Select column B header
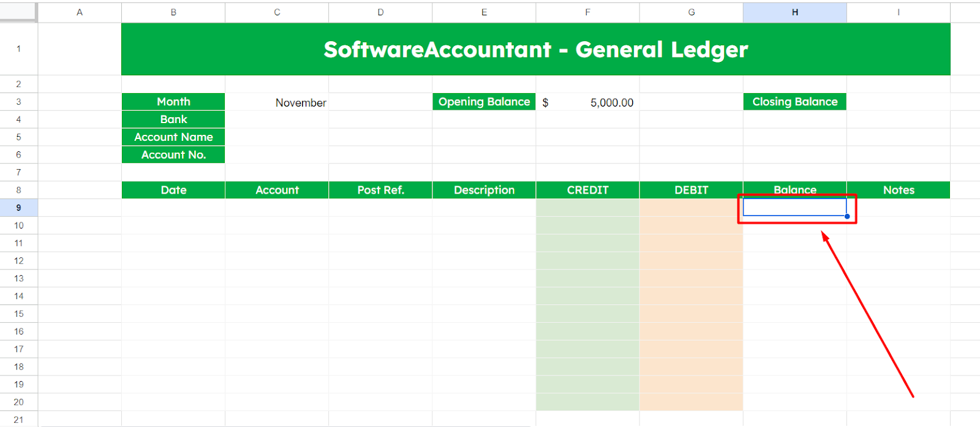Image resolution: width=980 pixels, height=427 pixels. 173,12
